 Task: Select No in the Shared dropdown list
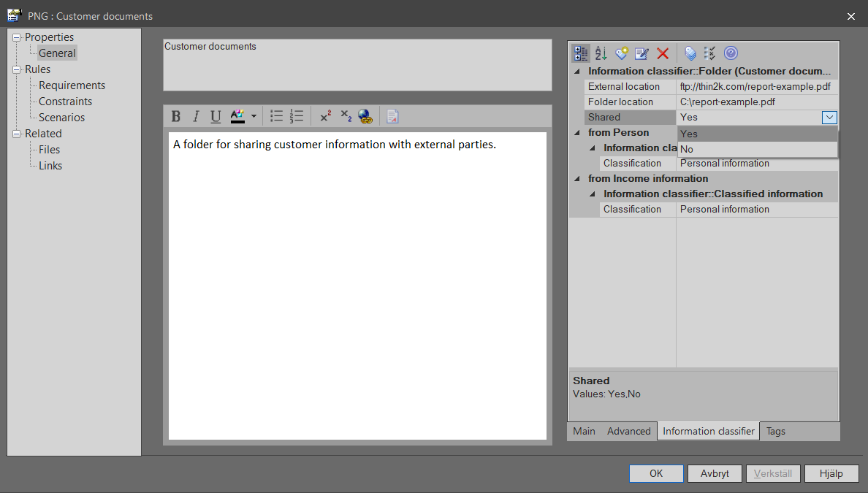click(687, 149)
